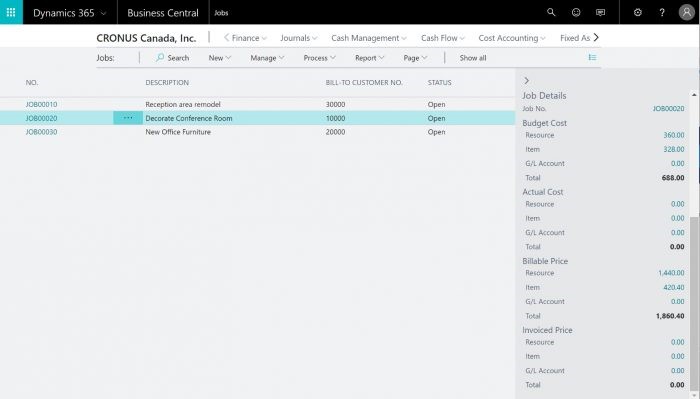Open the user account avatar
The image size is (700, 399).
pyautogui.click(x=687, y=12)
